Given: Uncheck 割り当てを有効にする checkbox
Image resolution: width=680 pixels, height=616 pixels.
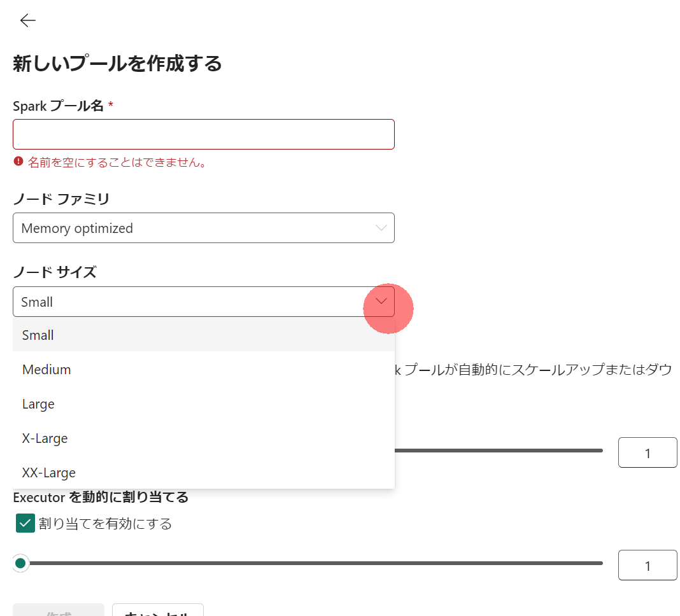Looking at the screenshot, I should [25, 523].
